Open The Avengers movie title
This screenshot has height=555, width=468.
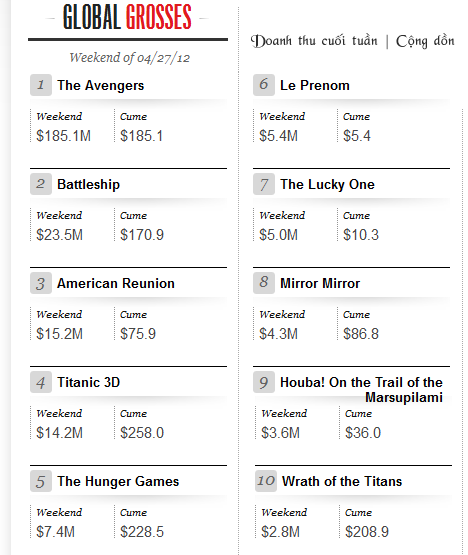point(101,86)
